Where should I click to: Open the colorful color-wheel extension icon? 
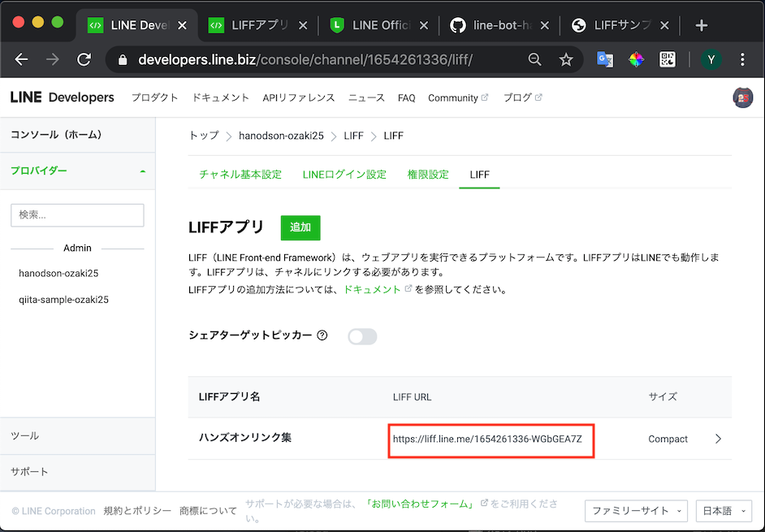point(636,59)
